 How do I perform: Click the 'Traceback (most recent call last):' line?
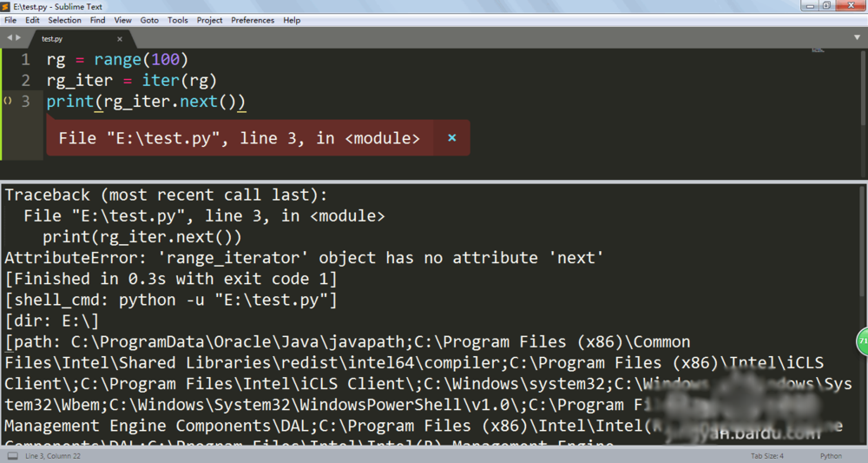point(166,195)
